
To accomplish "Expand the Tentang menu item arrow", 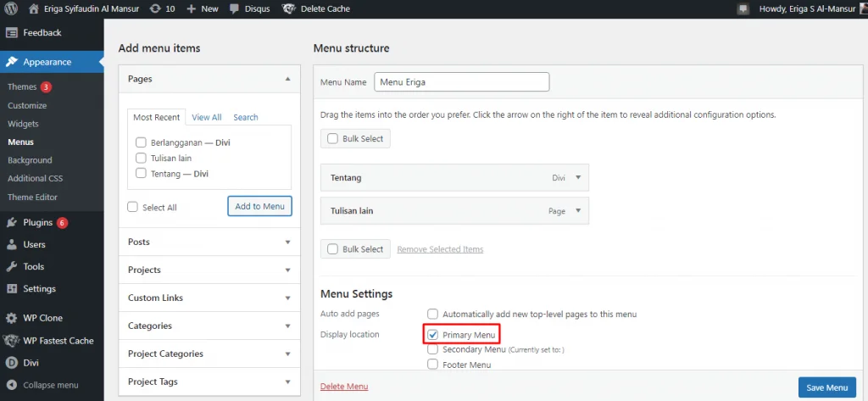I will (578, 177).
